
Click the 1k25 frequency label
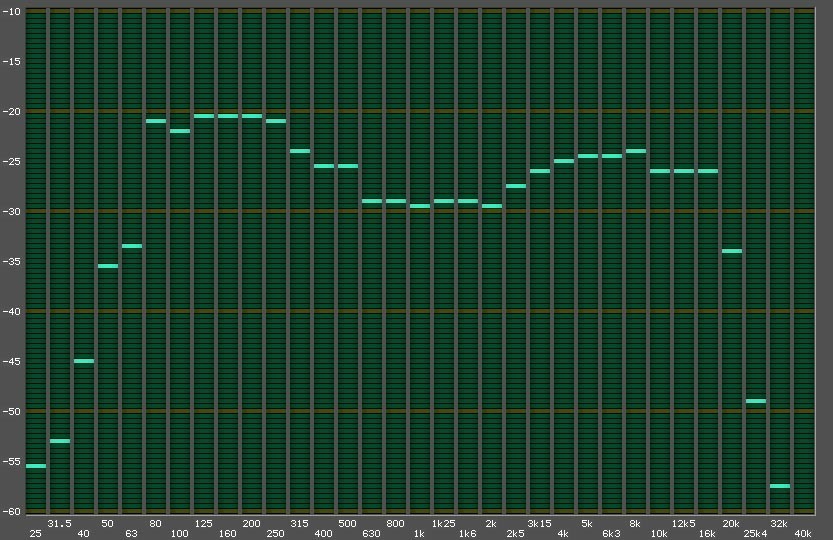pos(444,524)
